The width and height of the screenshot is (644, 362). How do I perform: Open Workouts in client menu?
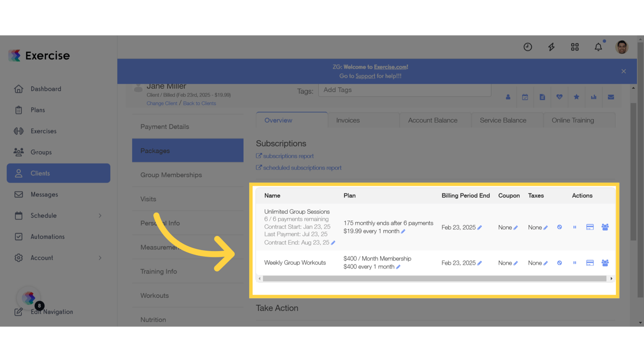click(x=188, y=296)
